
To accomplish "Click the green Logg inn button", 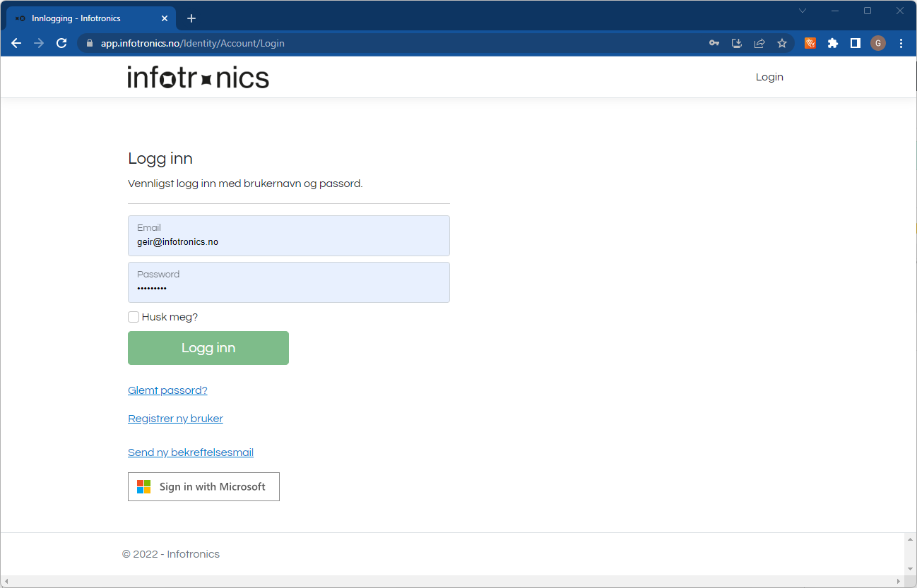I will (208, 348).
